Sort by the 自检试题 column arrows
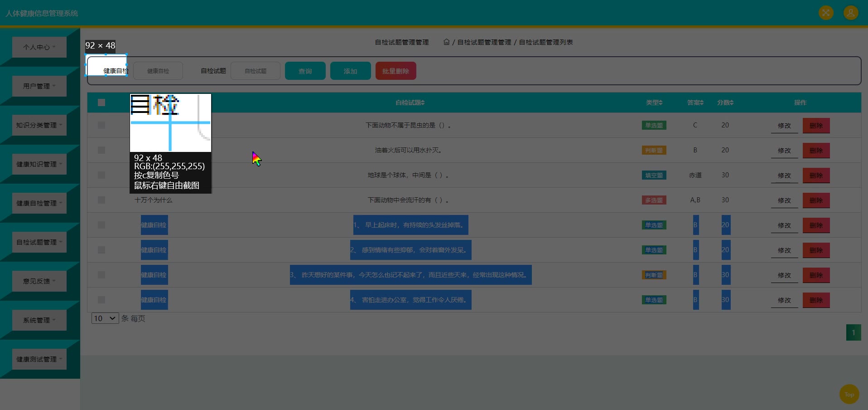 (423, 102)
